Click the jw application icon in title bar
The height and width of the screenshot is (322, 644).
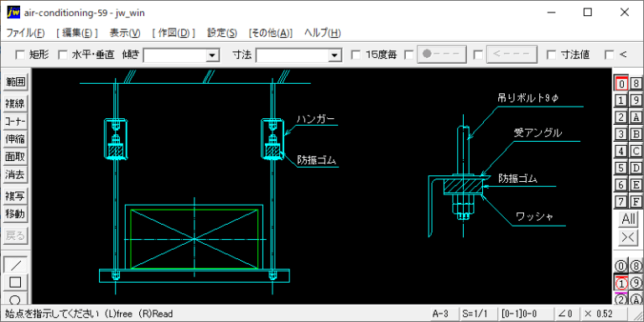click(13, 13)
